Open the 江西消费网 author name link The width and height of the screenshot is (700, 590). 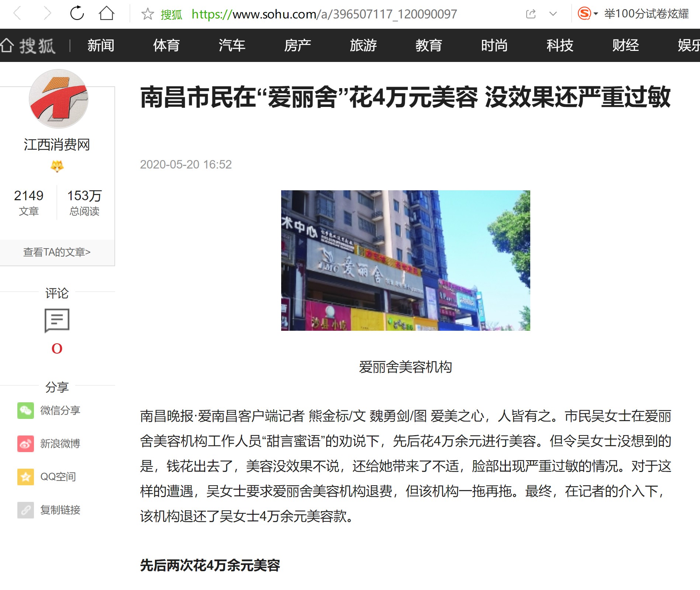(57, 145)
